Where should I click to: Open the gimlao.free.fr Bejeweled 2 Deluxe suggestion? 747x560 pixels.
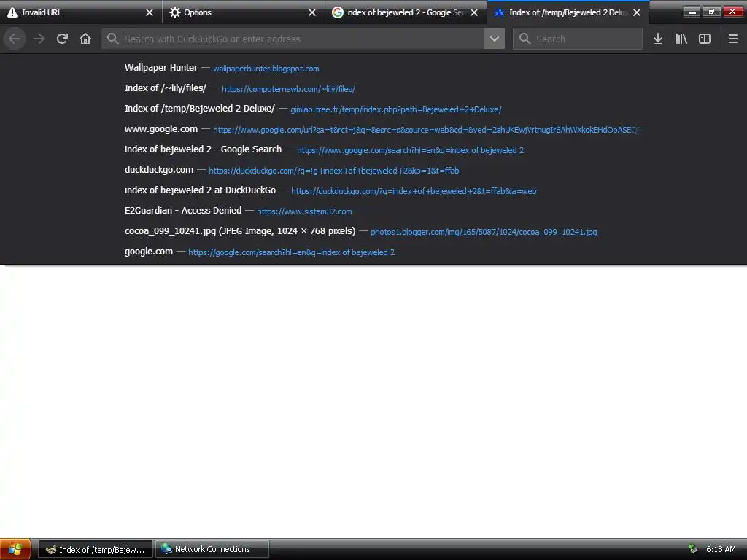pos(373,109)
